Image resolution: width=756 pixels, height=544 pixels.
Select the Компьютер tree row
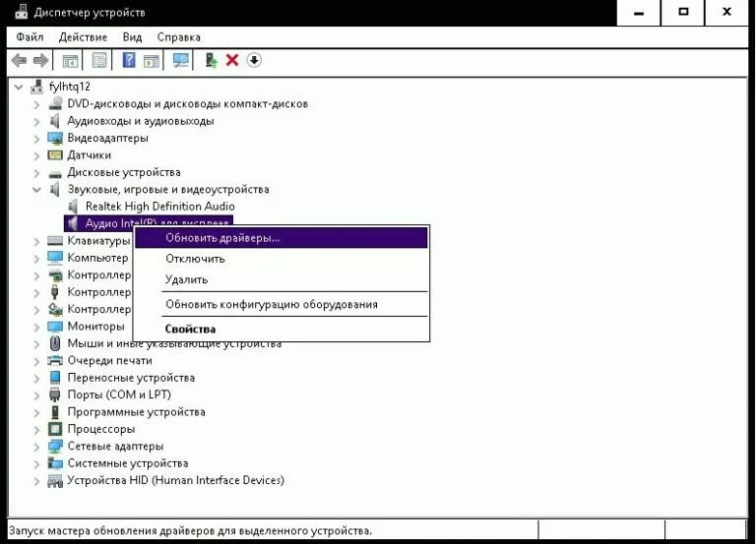(x=97, y=258)
